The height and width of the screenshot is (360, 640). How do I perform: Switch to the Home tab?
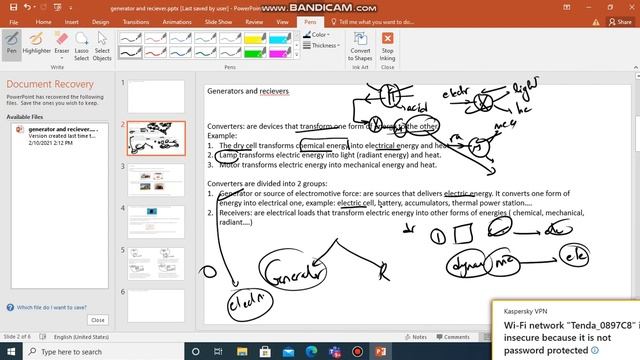[43, 22]
